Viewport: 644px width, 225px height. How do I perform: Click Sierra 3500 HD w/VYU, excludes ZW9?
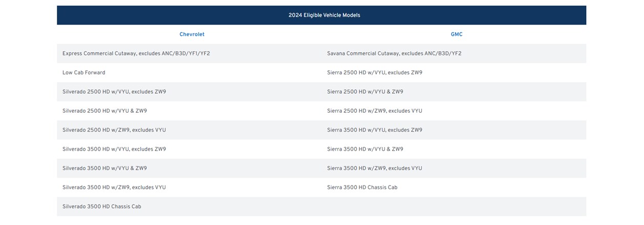click(375, 130)
